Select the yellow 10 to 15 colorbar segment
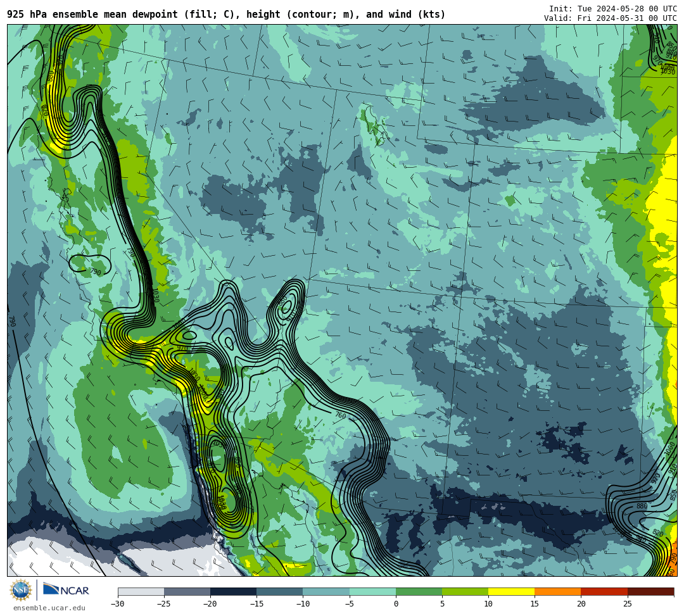 (511, 591)
